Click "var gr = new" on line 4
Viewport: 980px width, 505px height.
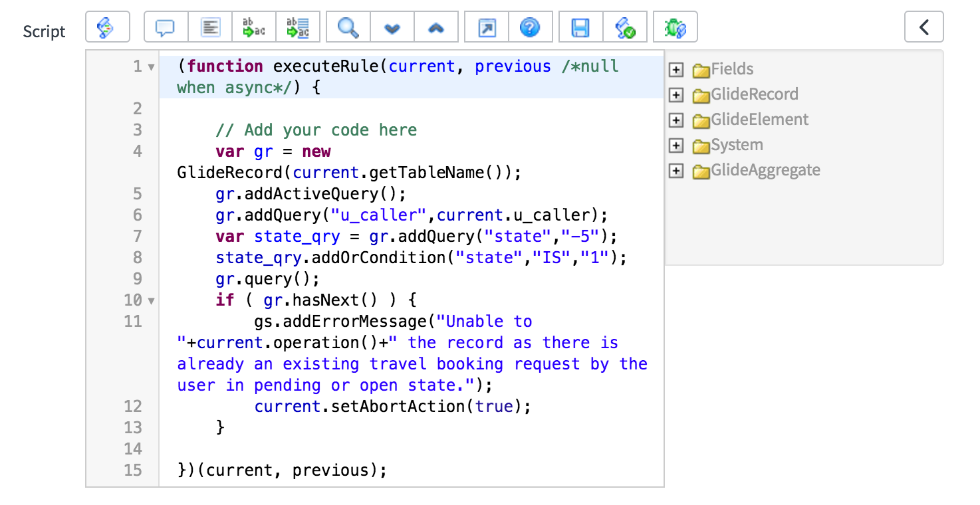click(x=273, y=151)
